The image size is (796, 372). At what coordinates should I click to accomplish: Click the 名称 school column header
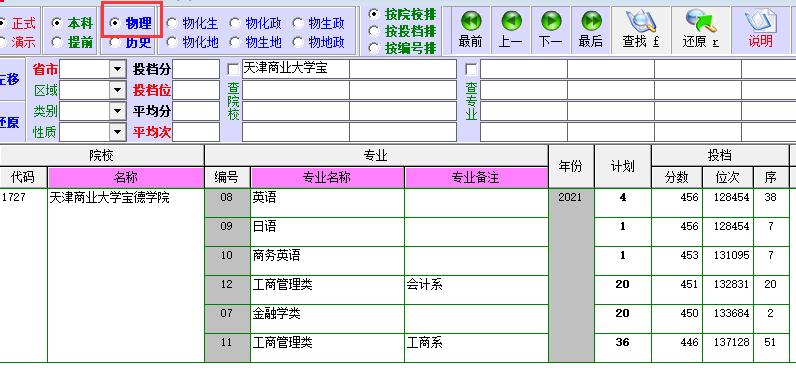[125, 177]
